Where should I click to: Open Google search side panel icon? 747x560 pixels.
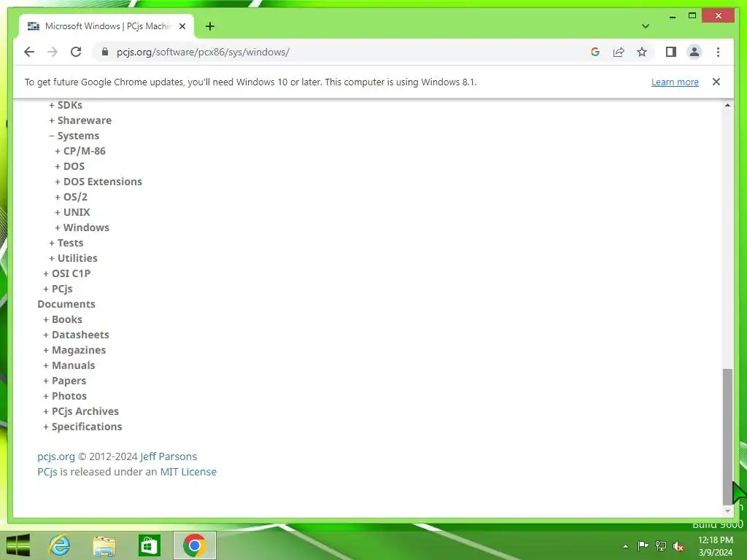coord(595,52)
